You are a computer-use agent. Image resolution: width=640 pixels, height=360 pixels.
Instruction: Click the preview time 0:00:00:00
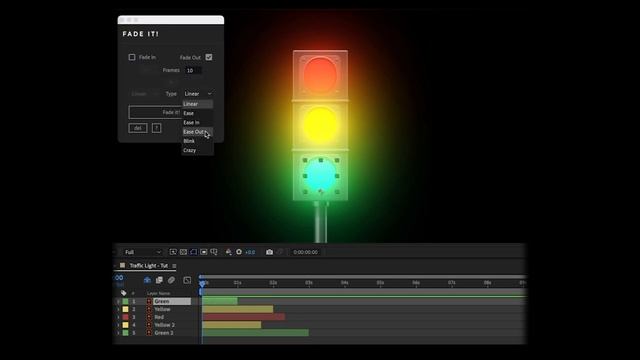point(305,252)
